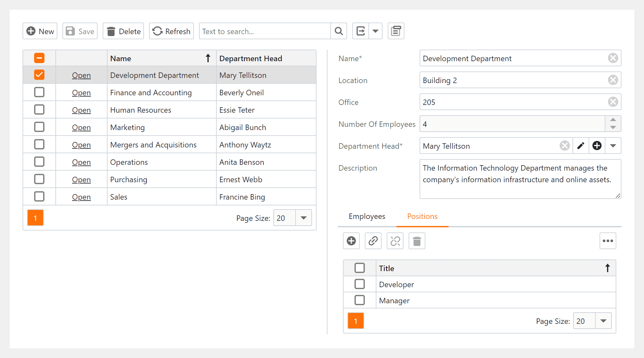Check the Marketing row checkbox
The height and width of the screenshot is (358, 644).
tap(39, 127)
